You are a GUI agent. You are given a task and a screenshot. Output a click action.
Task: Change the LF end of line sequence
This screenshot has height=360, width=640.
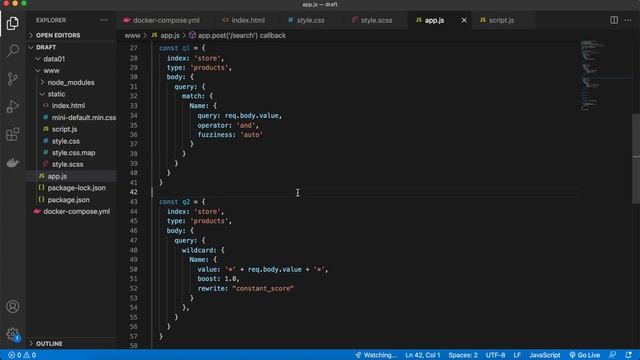coord(517,355)
